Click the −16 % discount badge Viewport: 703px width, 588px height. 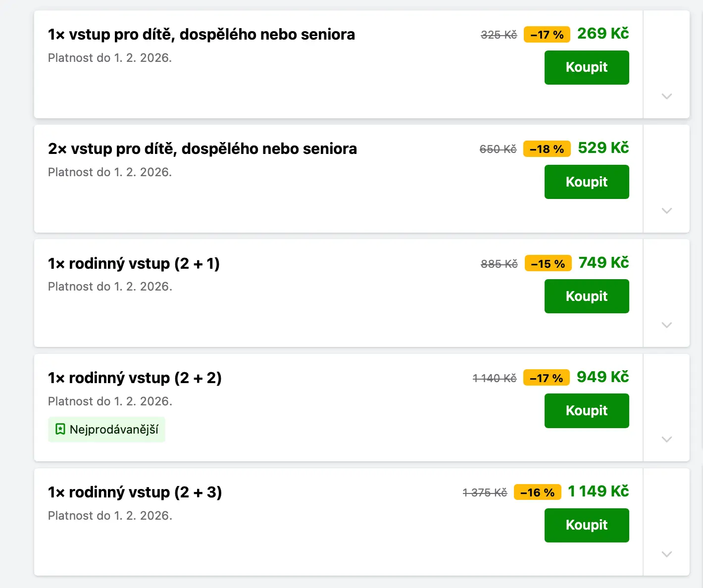point(537,492)
